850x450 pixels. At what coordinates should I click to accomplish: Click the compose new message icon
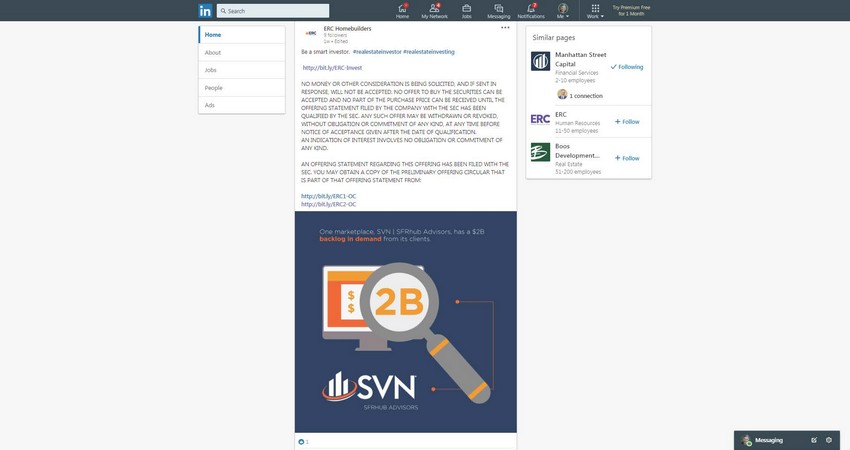click(x=814, y=440)
